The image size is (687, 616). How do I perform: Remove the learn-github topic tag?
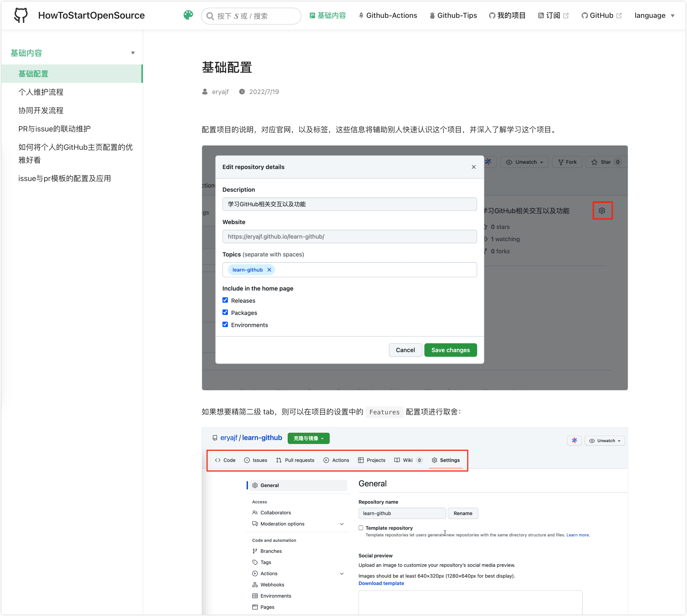[x=269, y=270]
